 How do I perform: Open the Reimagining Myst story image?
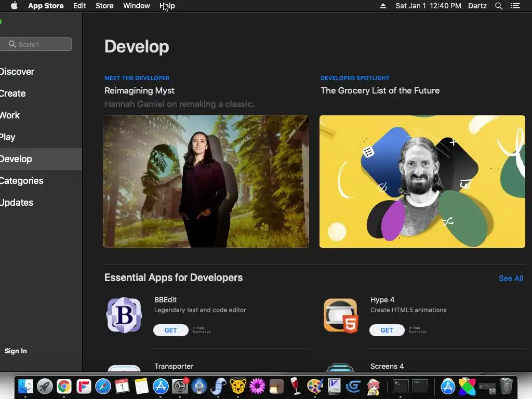point(206,181)
